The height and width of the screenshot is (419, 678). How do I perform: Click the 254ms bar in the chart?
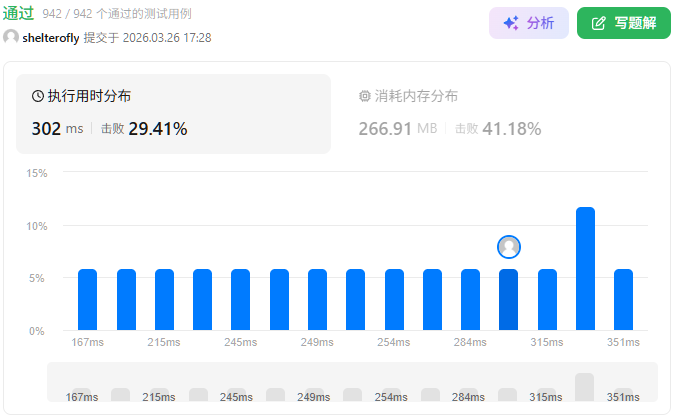click(394, 299)
